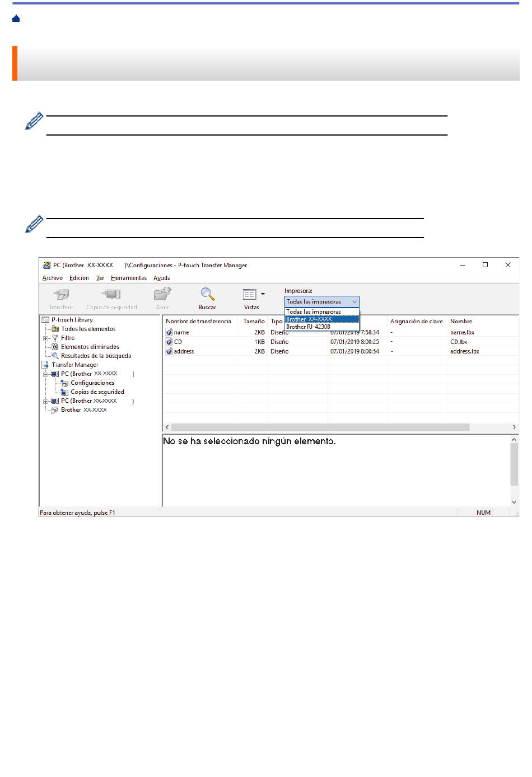Click the home icon at page top
This screenshot has width=532, height=777.
[16, 18]
